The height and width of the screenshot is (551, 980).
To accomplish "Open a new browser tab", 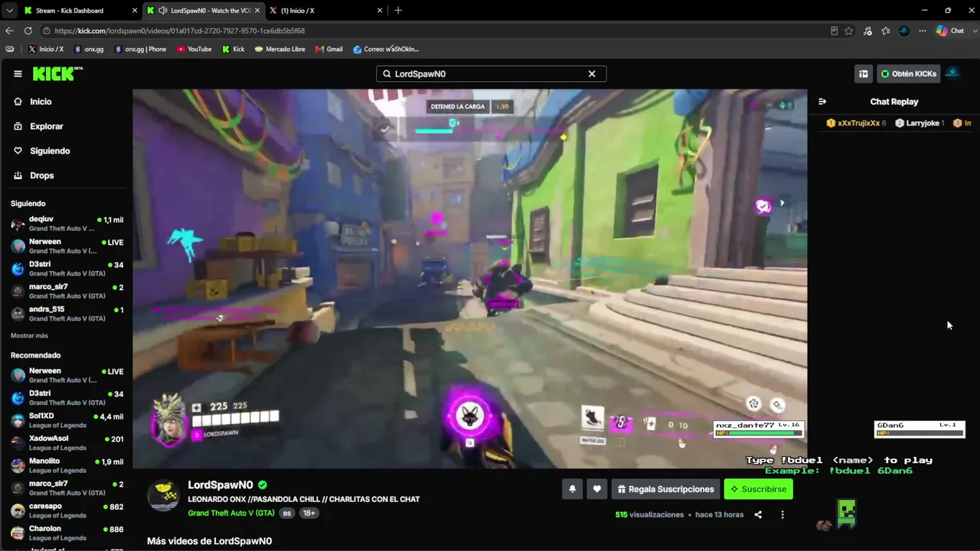I will 398,11.
